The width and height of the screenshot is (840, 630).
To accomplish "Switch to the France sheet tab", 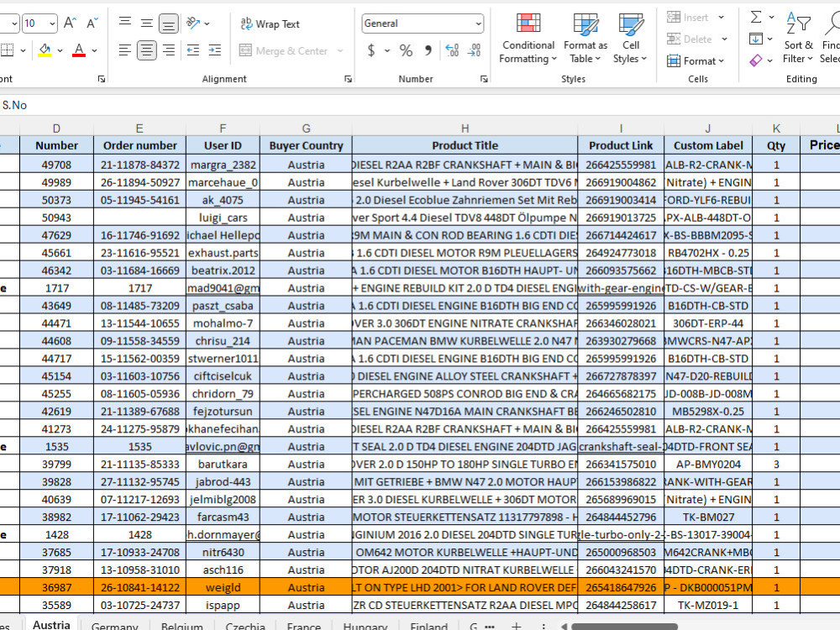I will coord(304,626).
